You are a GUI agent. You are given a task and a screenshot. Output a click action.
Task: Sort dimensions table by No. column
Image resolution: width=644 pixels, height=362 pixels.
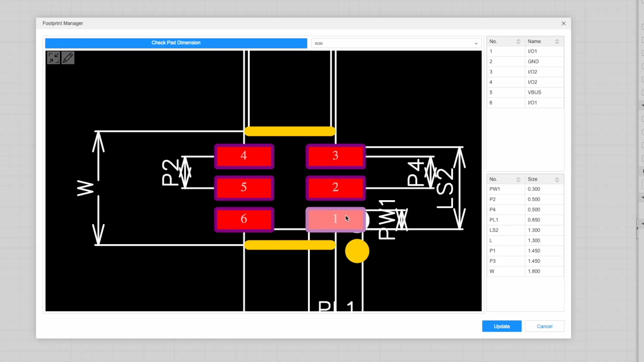[518, 179]
